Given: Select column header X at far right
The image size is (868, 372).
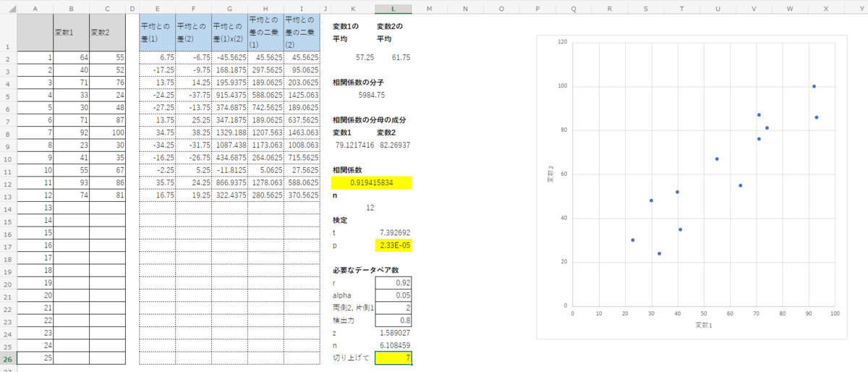Looking at the screenshot, I should 825,8.
